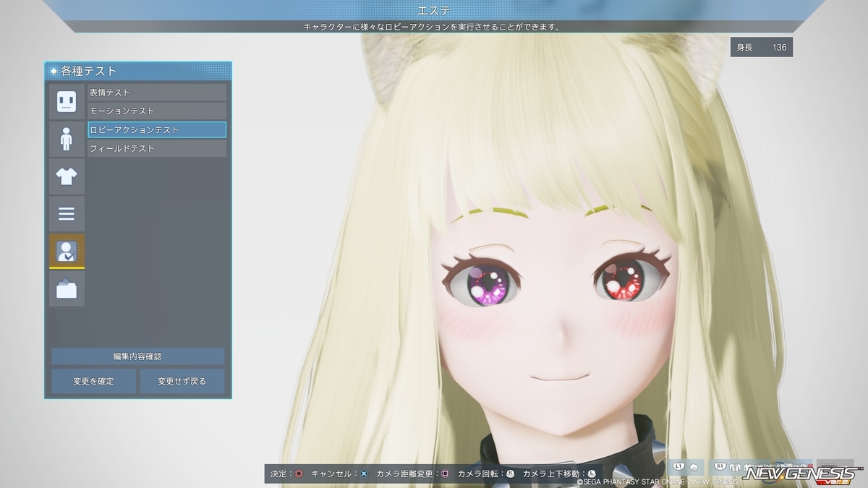
Task: Open the face category icon in sidebar
Action: (67, 102)
